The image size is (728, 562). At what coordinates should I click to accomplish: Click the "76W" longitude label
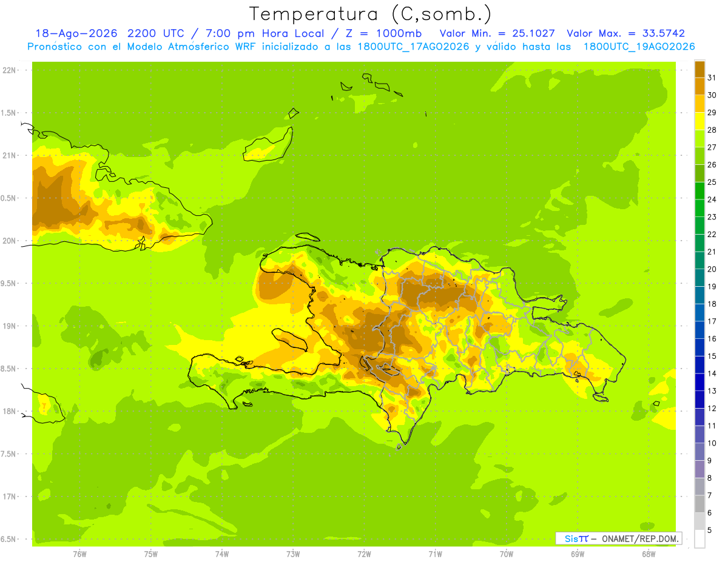pyautogui.click(x=79, y=554)
